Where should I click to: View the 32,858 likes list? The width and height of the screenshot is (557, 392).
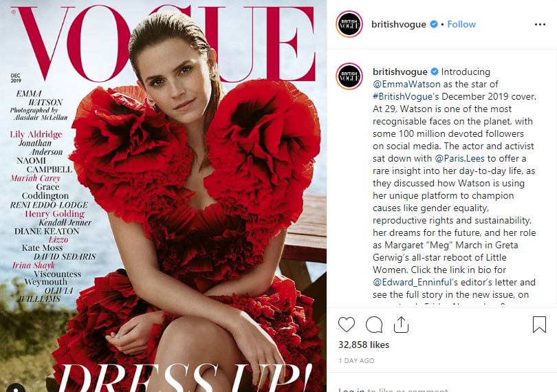[364, 345]
